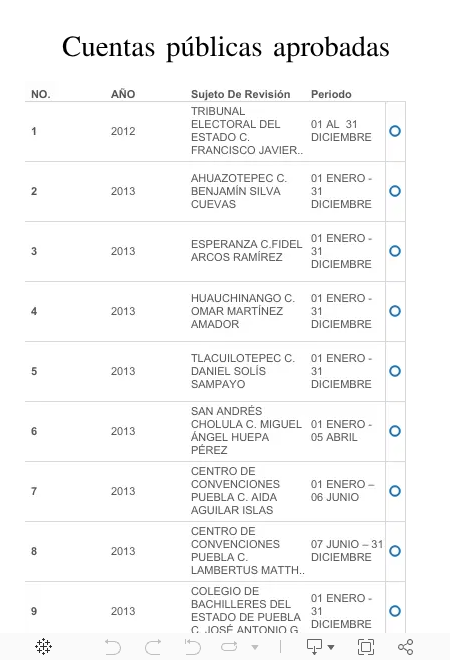Click the Sujeto De Revisión column header
Screen dimensions: 450x660
[x=240, y=94]
